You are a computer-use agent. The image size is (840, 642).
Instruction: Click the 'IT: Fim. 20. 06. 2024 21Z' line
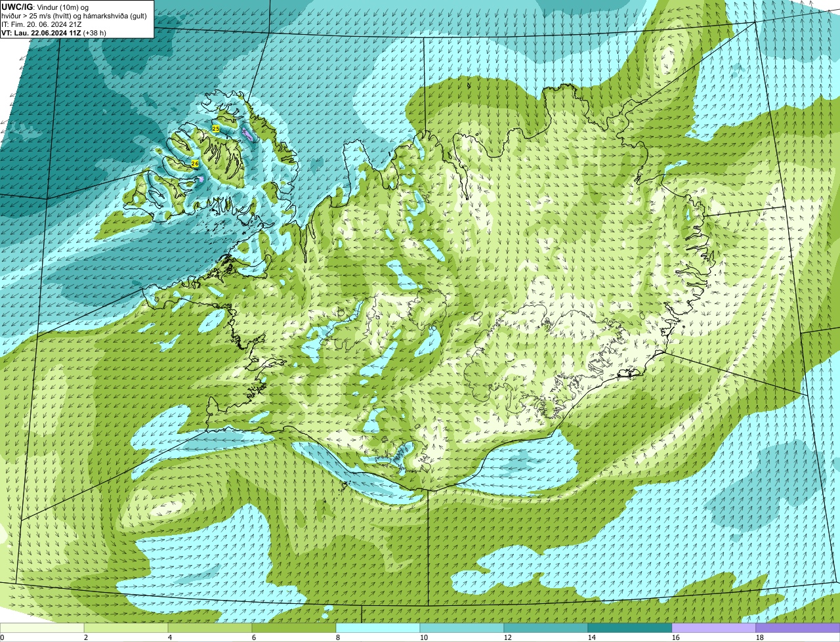coord(42,24)
